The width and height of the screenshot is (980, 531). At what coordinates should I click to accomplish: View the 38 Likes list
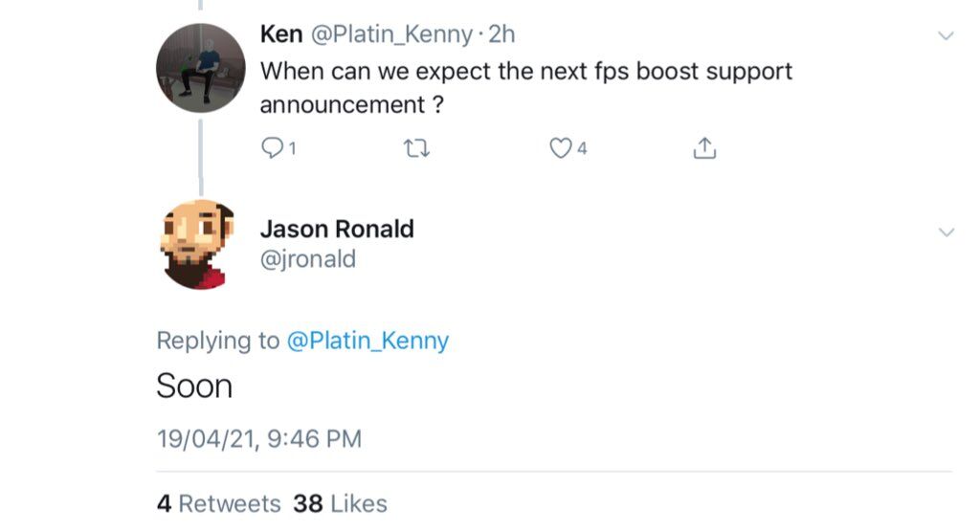click(341, 504)
